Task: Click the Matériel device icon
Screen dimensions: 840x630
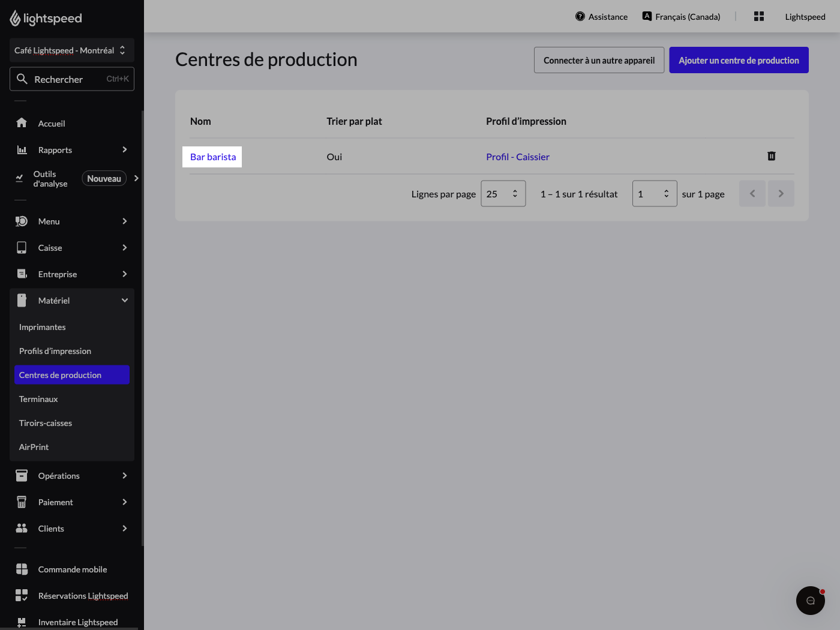Action: tap(22, 300)
